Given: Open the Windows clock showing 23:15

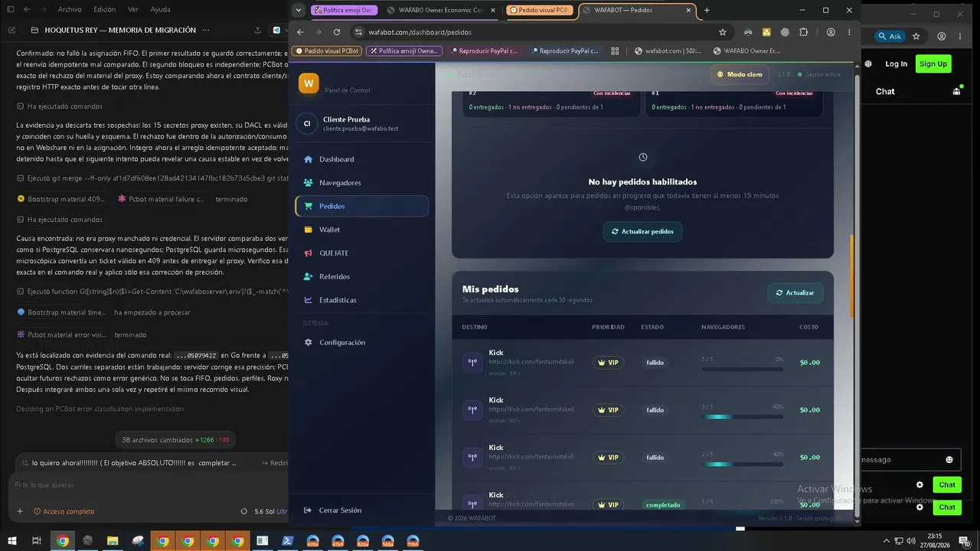Looking at the screenshot, I should (935, 541).
